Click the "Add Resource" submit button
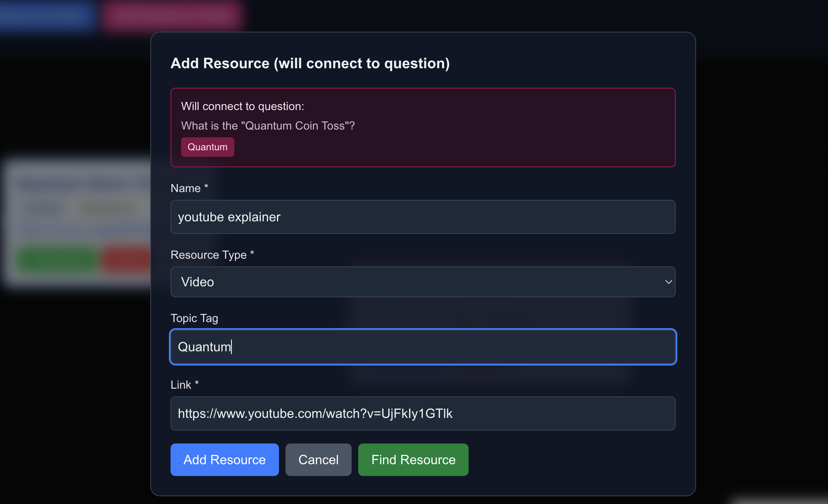This screenshot has width=828, height=504. click(x=224, y=459)
